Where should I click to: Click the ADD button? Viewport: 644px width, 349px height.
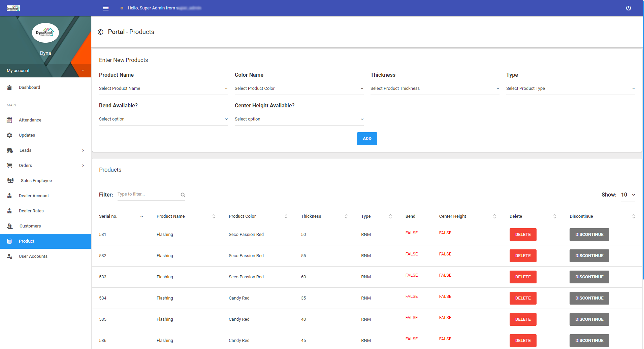tap(367, 138)
